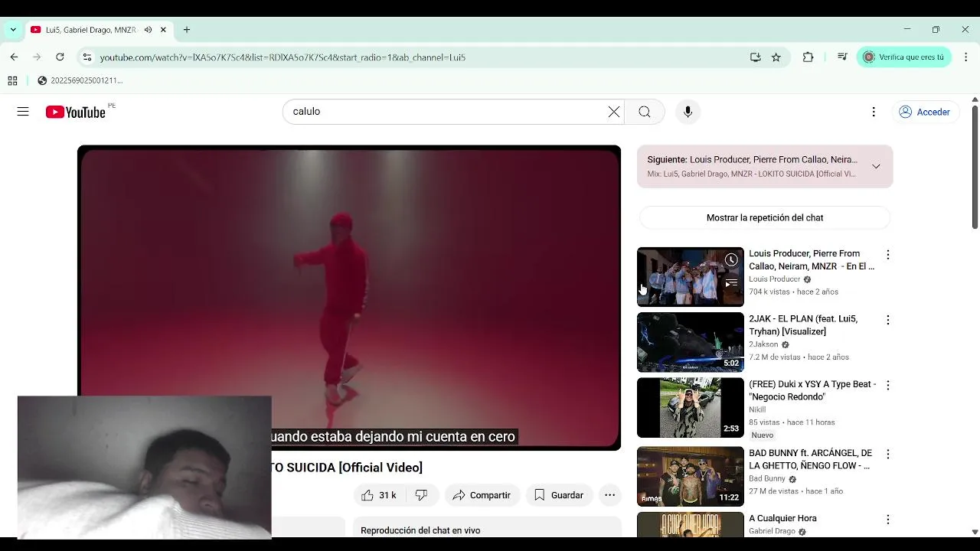Share the video with Compartir
Screen dimensions: 980x551
tap(482, 495)
